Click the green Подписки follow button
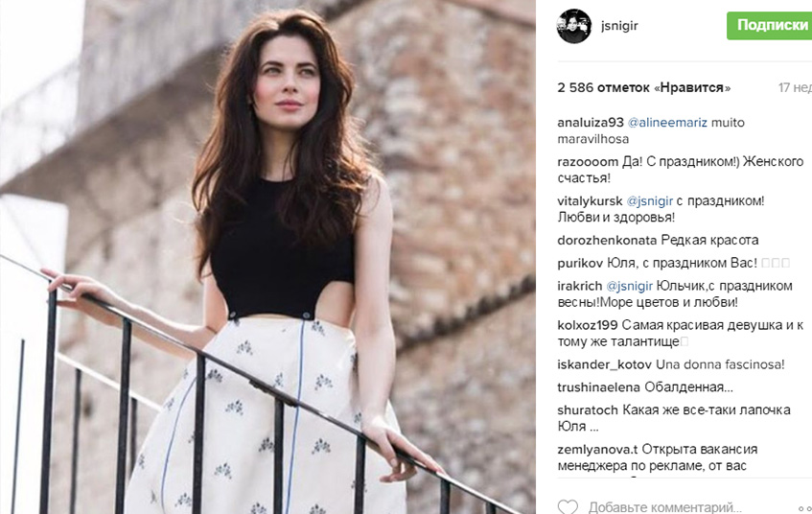812x514 pixels. click(770, 25)
